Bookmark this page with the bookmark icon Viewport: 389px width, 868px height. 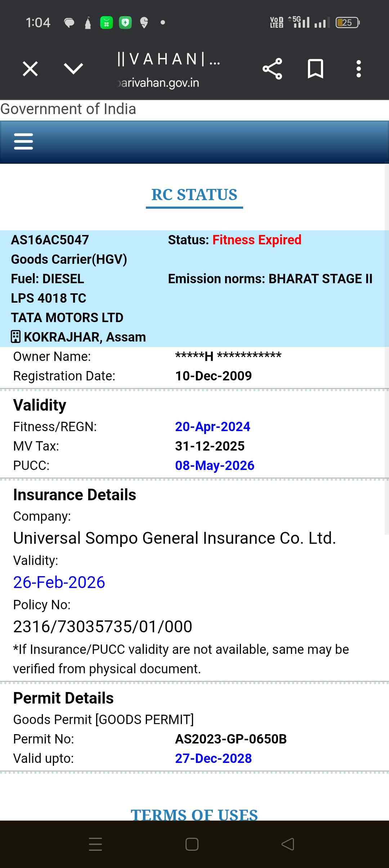pos(315,68)
